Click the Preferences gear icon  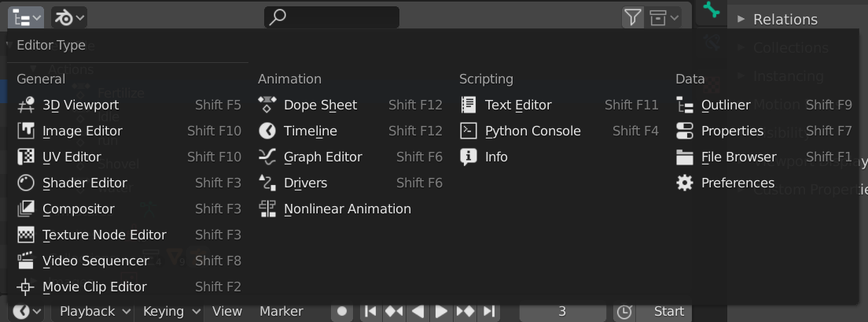685,183
